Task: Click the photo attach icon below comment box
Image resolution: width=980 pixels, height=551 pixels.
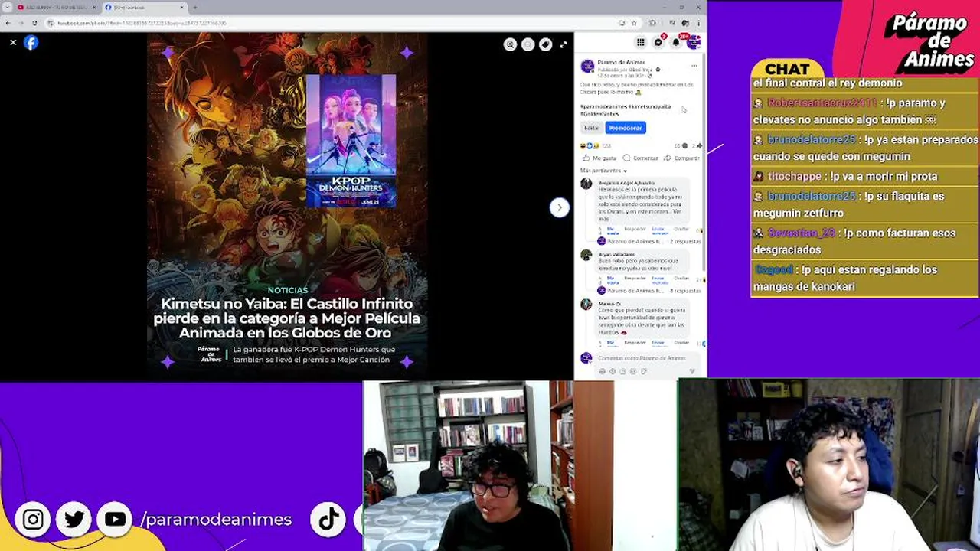Action: coord(622,371)
